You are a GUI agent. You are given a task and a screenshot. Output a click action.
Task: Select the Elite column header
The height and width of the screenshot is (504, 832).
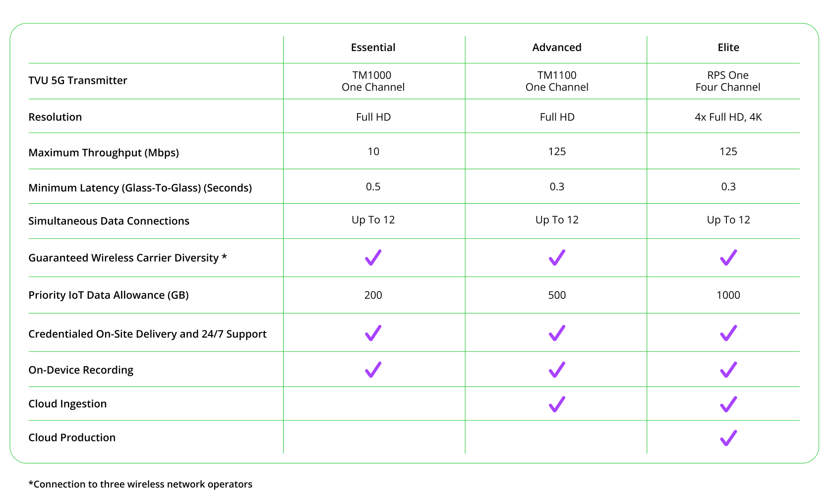(728, 48)
